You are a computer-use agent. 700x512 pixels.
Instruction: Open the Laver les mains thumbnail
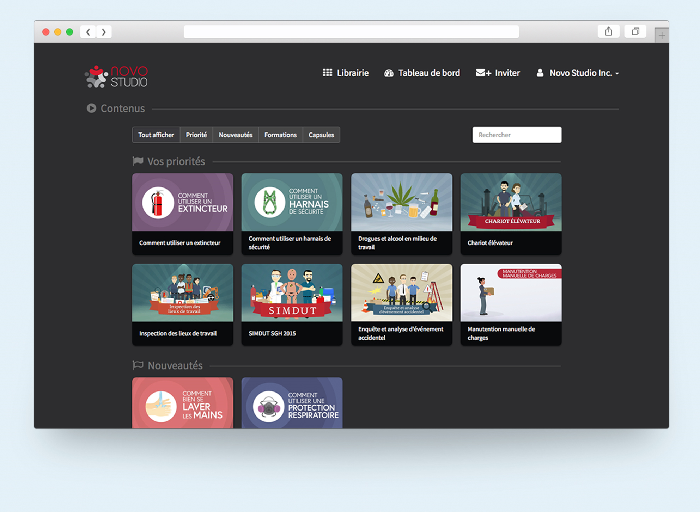point(183,403)
